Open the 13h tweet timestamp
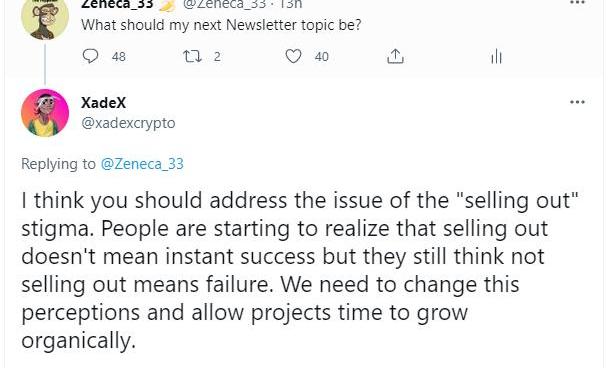 291,4
